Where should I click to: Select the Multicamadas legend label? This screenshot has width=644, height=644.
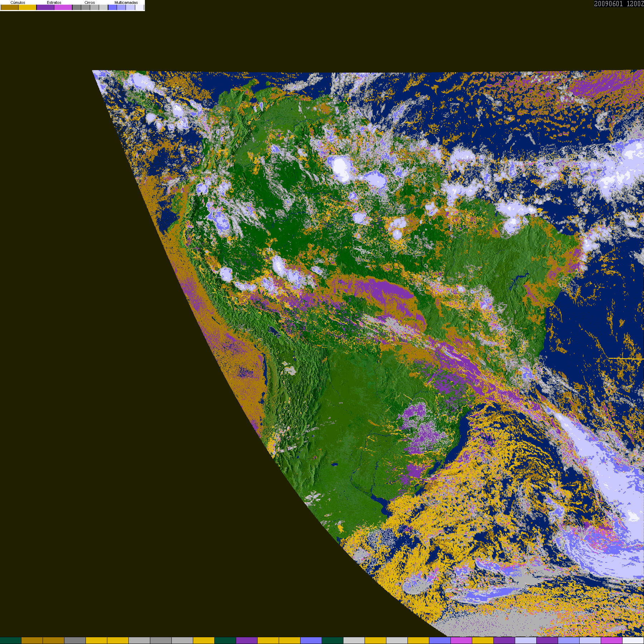(126, 3)
